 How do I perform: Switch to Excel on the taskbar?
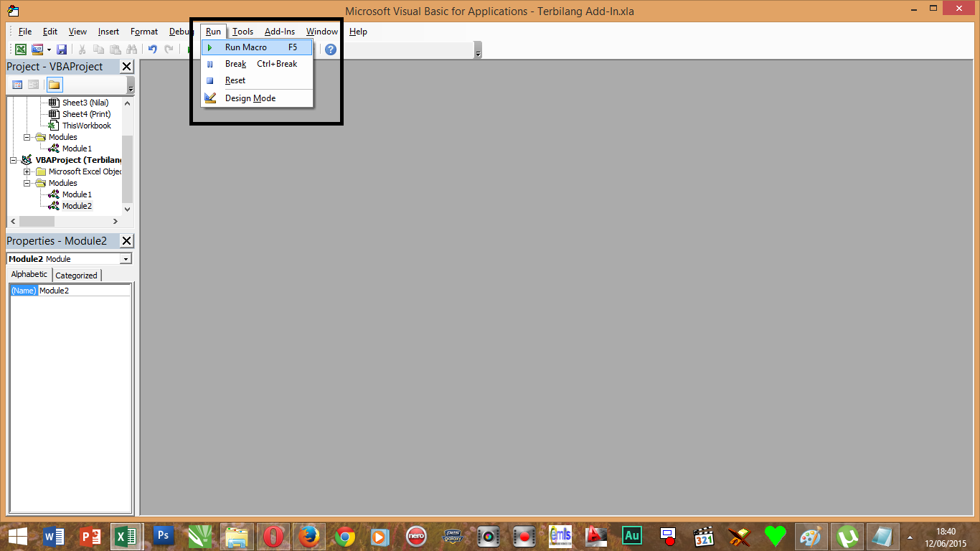(126, 536)
